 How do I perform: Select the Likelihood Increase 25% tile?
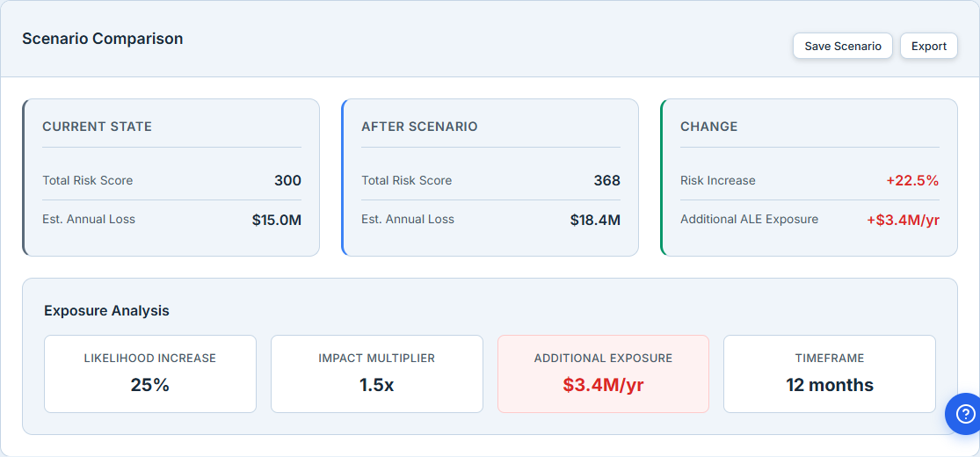[x=150, y=374]
